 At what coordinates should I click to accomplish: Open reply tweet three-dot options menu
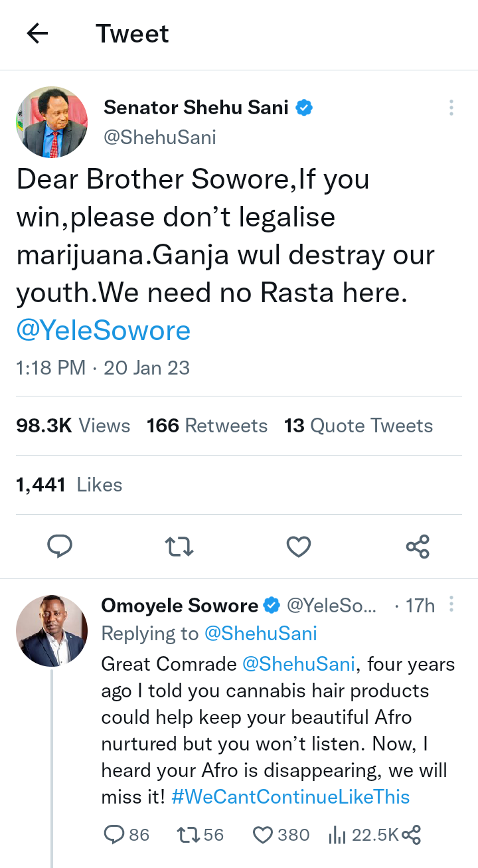click(x=451, y=604)
